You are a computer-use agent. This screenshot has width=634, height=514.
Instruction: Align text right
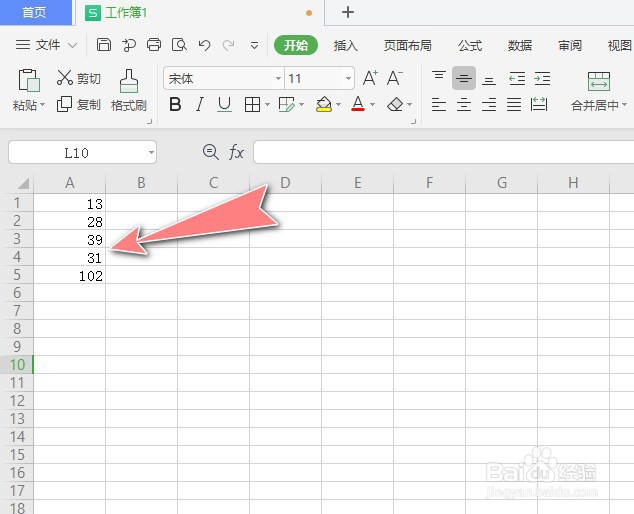(x=489, y=105)
